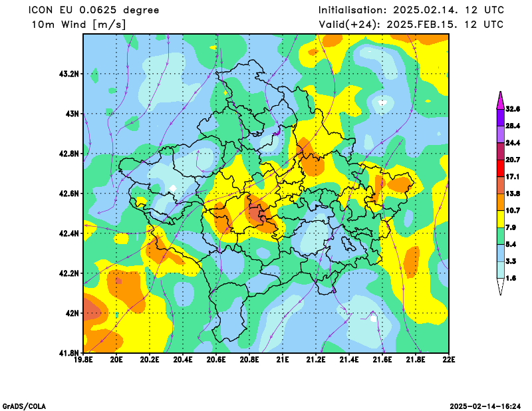
Task: Click the 32.6 label on the colorbar
Action: pyautogui.click(x=513, y=109)
